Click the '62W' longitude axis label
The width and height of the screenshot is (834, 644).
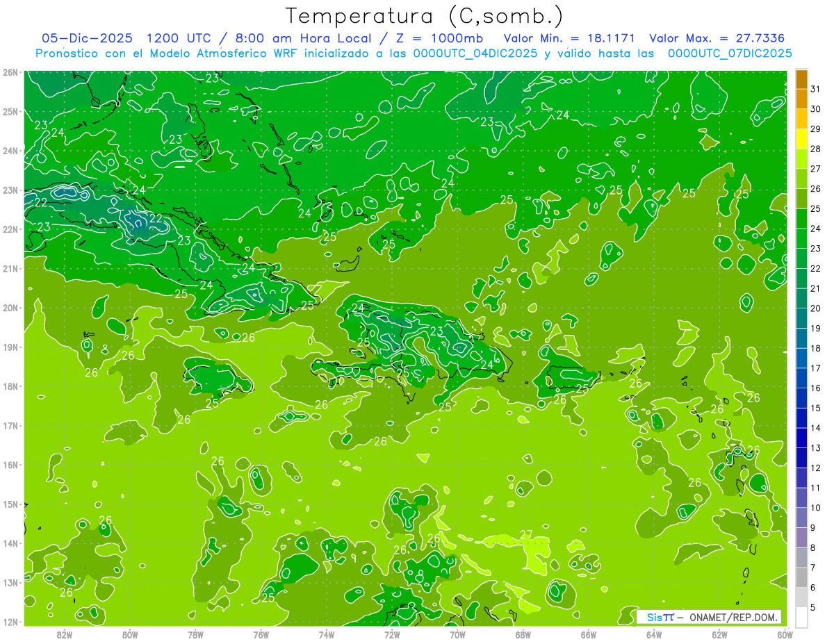(719, 634)
